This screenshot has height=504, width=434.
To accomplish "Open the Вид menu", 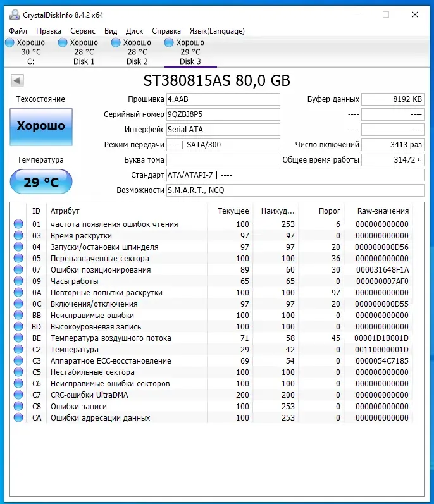I will pyautogui.click(x=111, y=31).
